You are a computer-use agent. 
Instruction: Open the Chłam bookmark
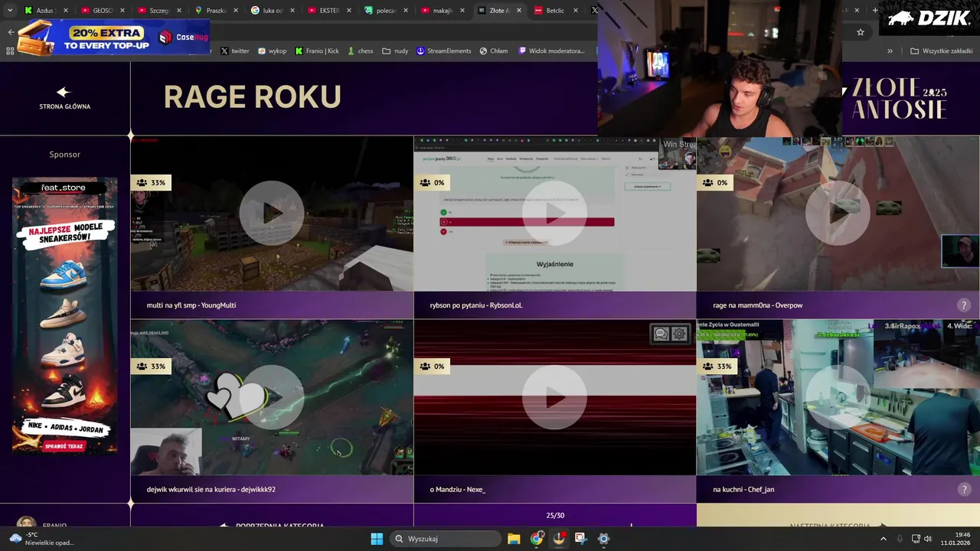tap(493, 51)
